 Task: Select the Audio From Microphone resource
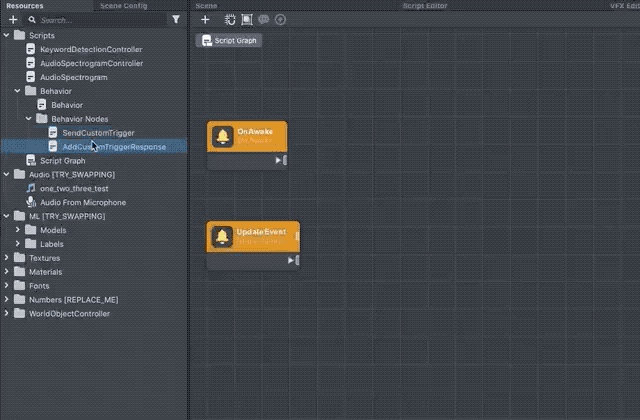pos(83,202)
